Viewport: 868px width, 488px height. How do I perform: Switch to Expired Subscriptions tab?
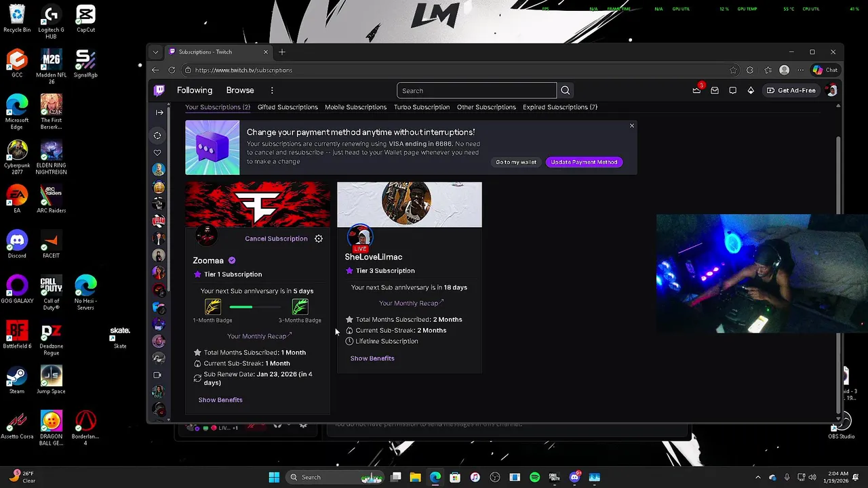pos(560,107)
